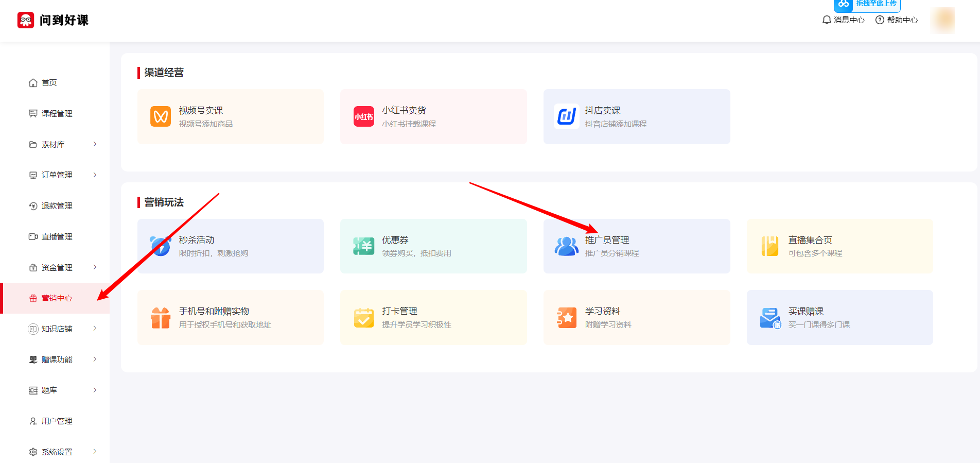This screenshot has width=980, height=463.
Task: Click the 抖店卖课 logo icon
Action: [567, 116]
